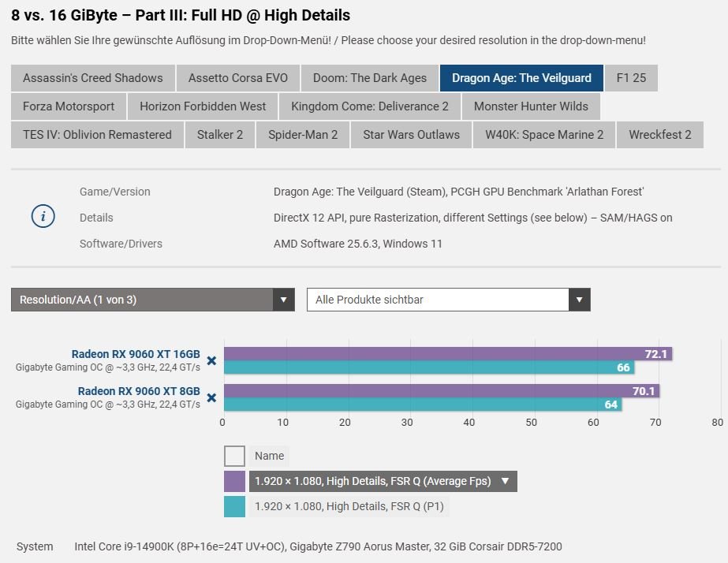Viewport: 728px width, 563px height.
Task: Switch to Forza Motorsport tab
Action: point(69,106)
